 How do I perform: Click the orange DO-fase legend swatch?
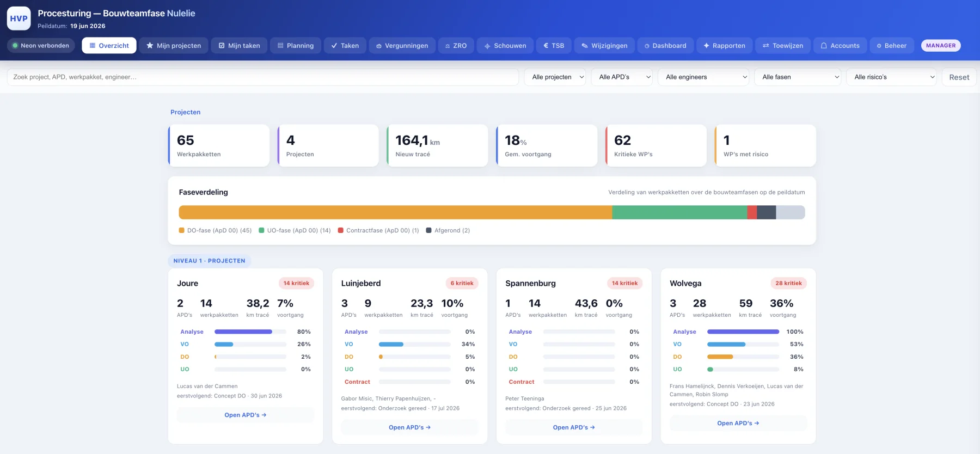click(182, 230)
